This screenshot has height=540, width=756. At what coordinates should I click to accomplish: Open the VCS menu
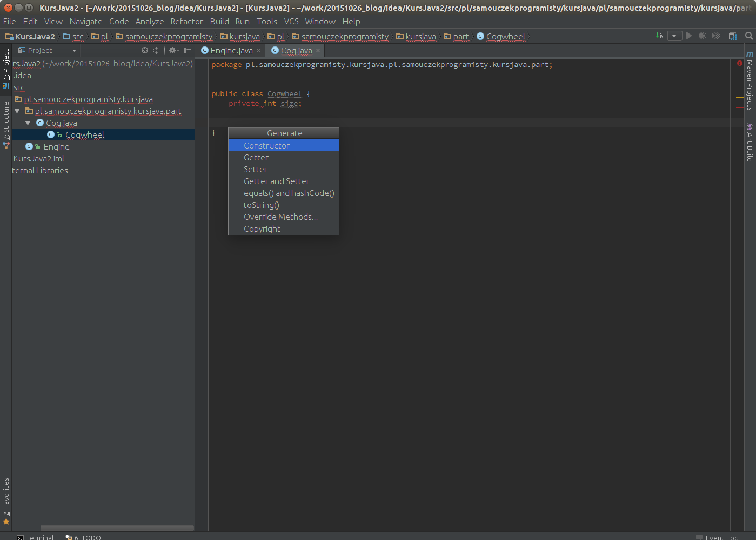point(291,21)
